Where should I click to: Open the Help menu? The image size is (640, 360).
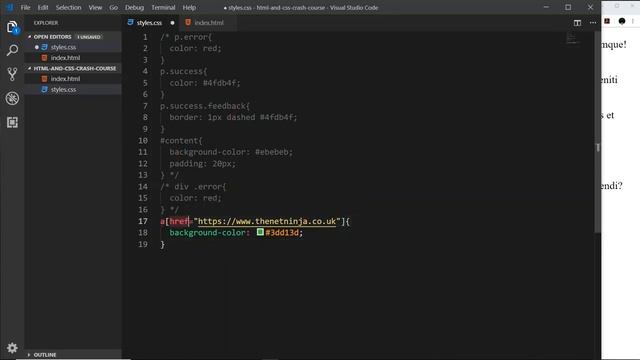click(x=189, y=7)
